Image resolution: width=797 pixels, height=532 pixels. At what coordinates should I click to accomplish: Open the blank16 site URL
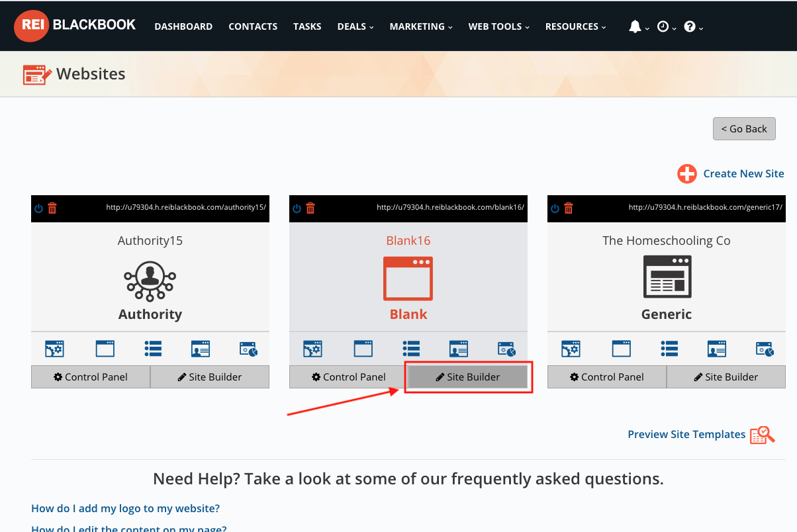point(450,208)
